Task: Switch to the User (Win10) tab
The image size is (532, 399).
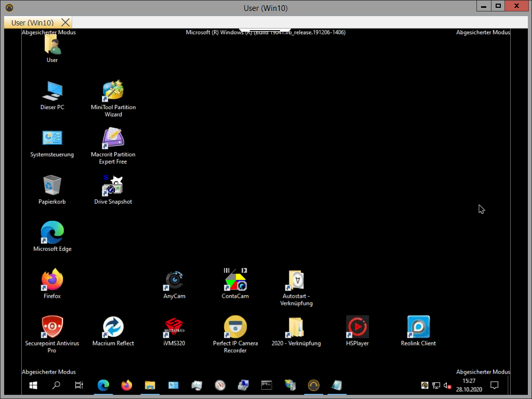Action: coord(32,22)
